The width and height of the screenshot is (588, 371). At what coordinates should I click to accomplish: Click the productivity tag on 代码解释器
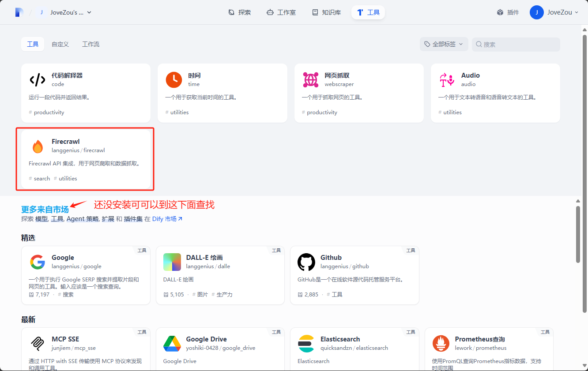coord(46,112)
